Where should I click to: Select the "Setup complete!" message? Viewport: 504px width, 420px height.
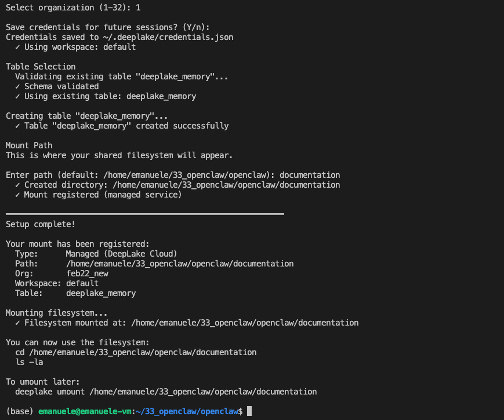(41, 224)
